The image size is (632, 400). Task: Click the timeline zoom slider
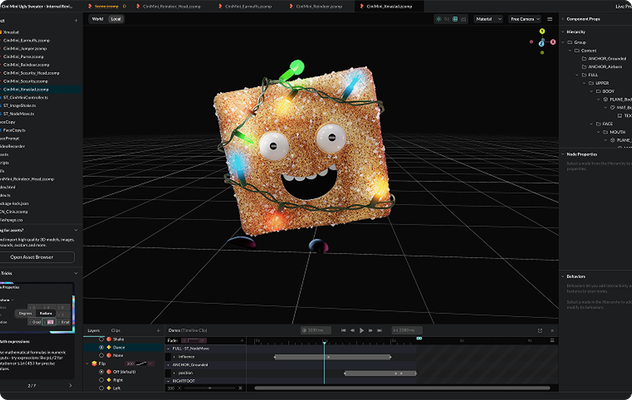(212, 388)
